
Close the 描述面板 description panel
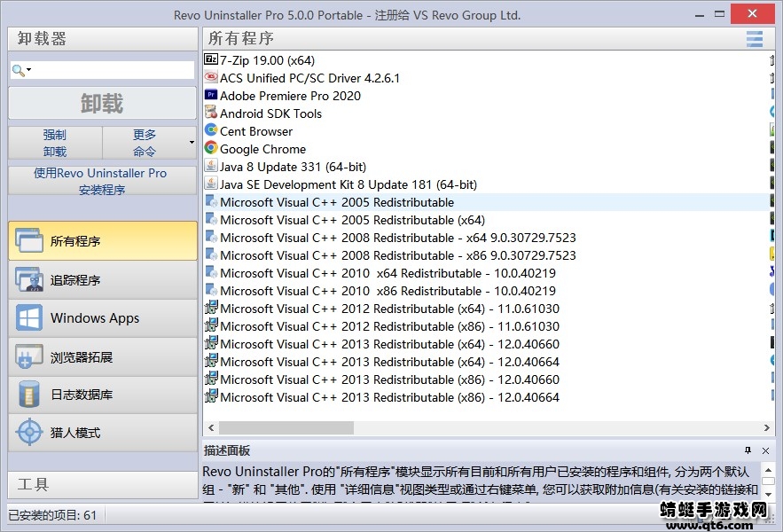tap(764, 450)
